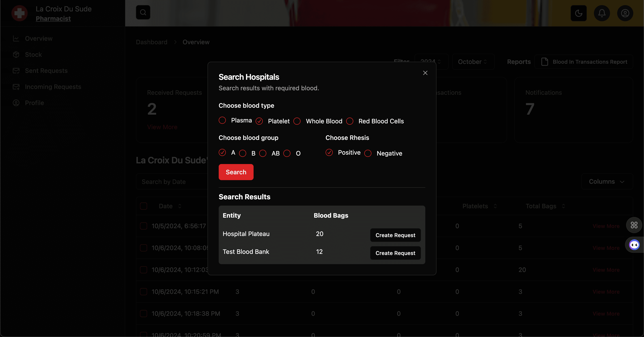Viewport: 644px width, 337px height.
Task: Go to Incoming Requests in sidebar
Action: pos(53,87)
